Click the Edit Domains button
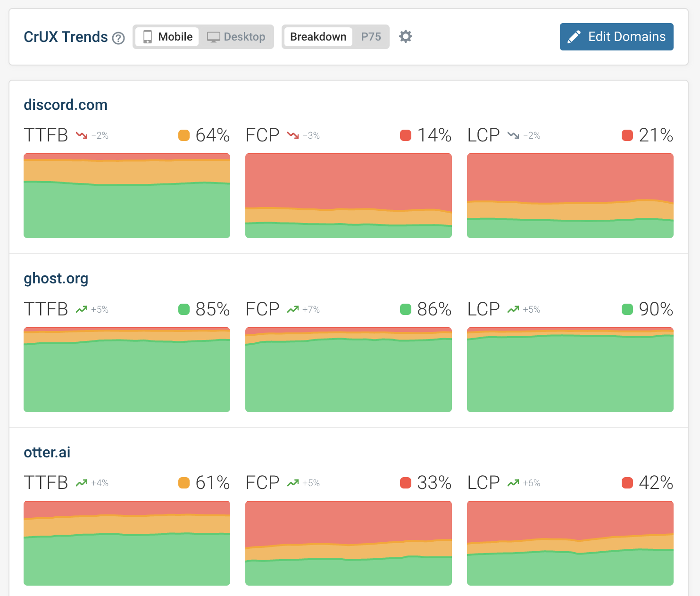Screen dimensions: 700x596 (617, 37)
